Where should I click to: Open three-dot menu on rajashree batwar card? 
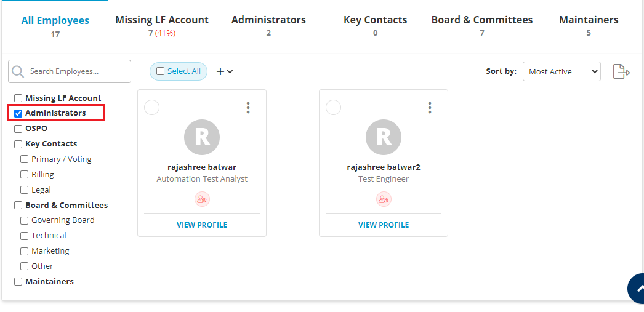(x=248, y=108)
